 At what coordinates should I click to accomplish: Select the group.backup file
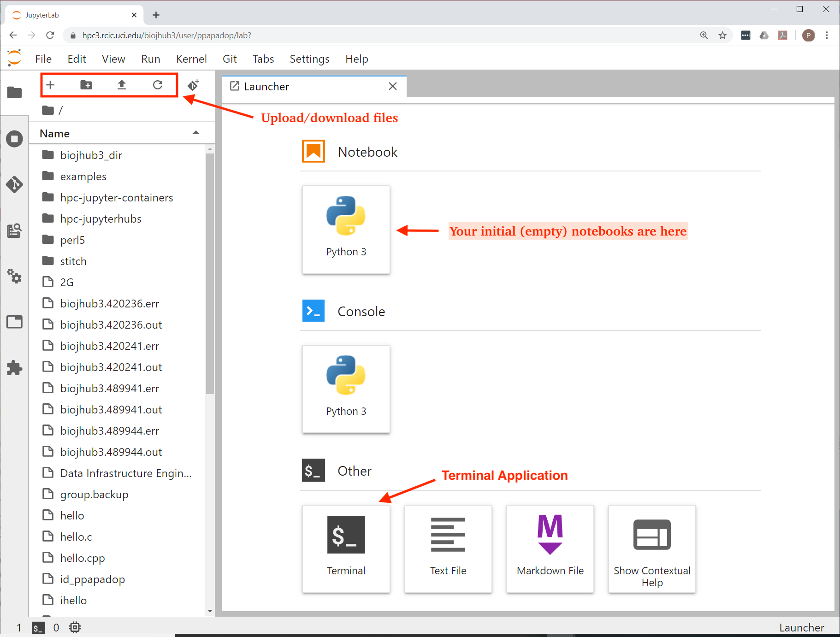117,494
